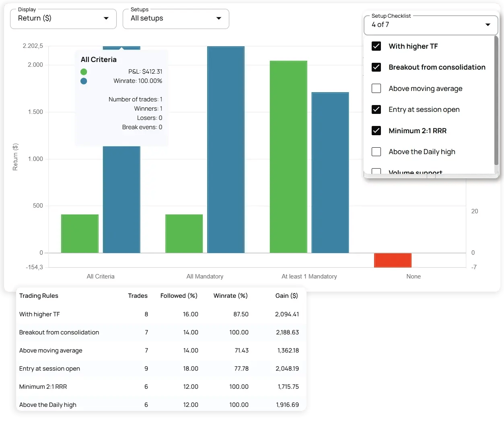Sort by the Winrate (%) column header
The image size is (504, 429).
(x=230, y=296)
